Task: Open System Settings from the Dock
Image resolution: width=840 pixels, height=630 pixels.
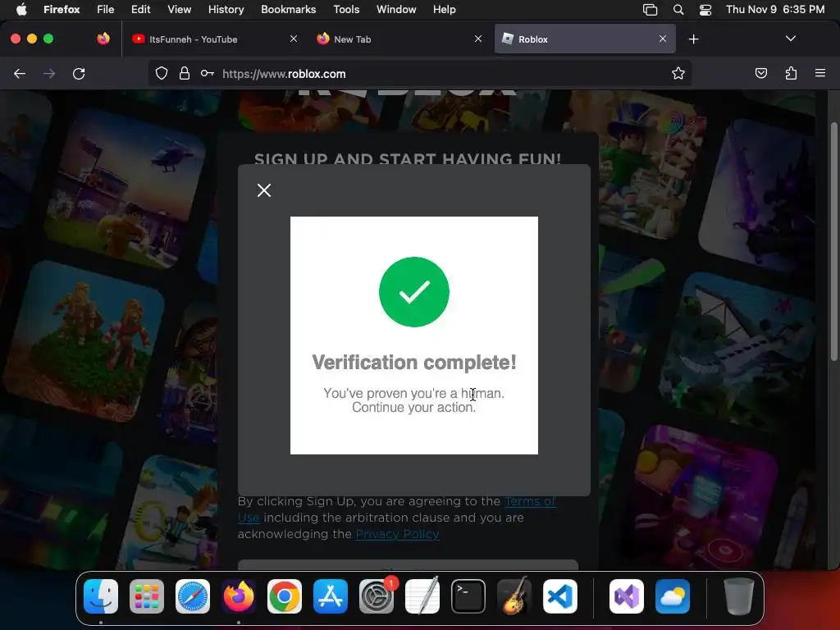Action: 376,596
